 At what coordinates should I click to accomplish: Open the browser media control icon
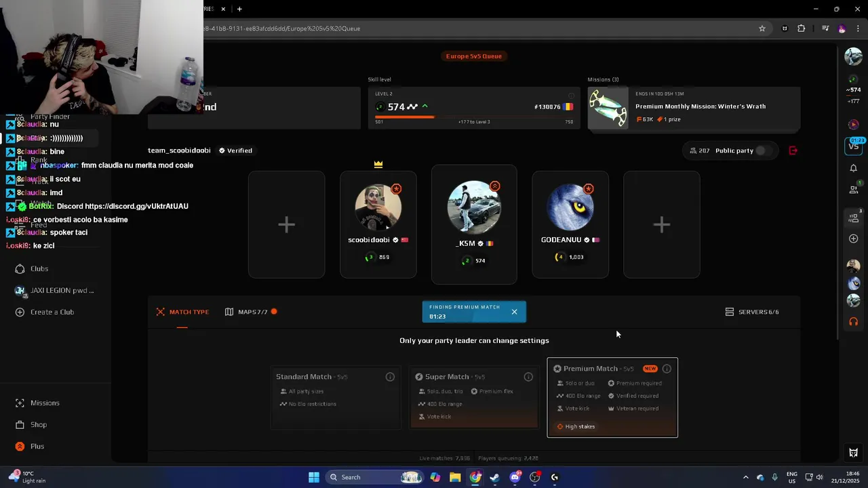pyautogui.click(x=825, y=28)
